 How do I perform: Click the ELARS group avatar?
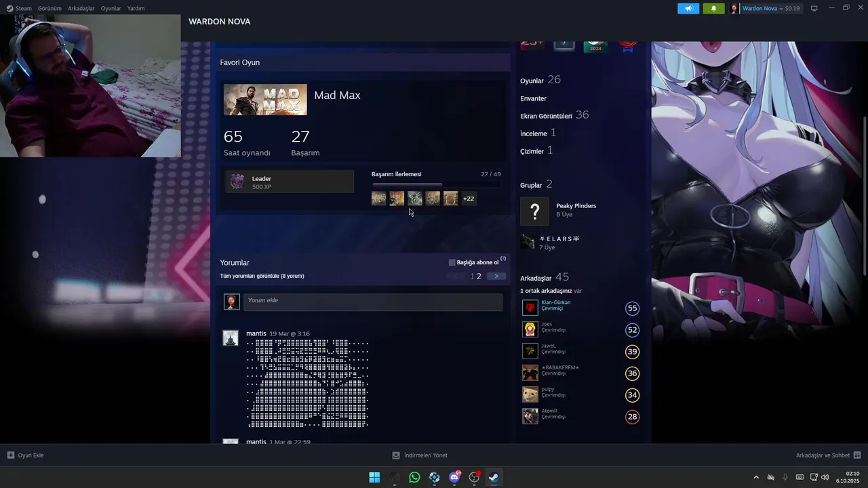(528, 242)
